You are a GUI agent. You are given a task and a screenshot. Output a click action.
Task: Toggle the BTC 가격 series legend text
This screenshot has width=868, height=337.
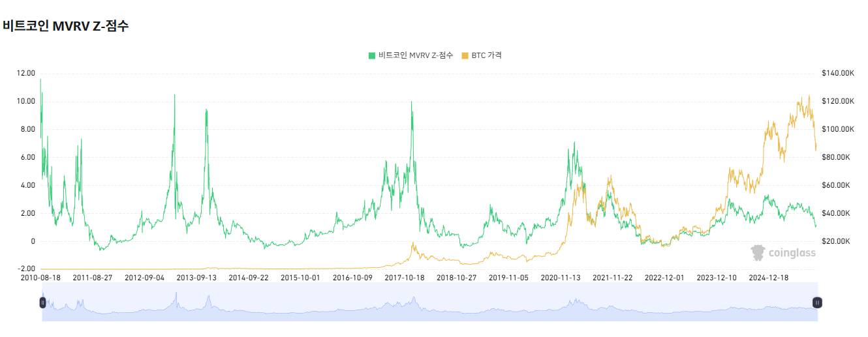coord(486,55)
